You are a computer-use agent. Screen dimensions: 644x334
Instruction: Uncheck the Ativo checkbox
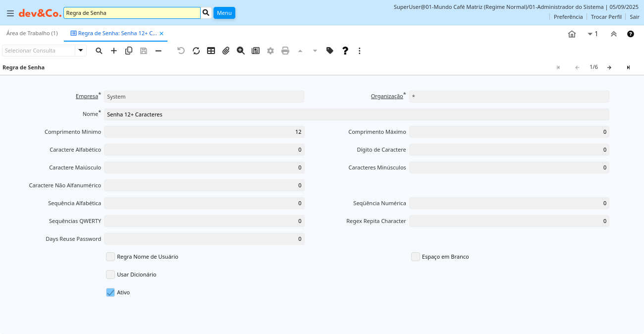[110, 292]
